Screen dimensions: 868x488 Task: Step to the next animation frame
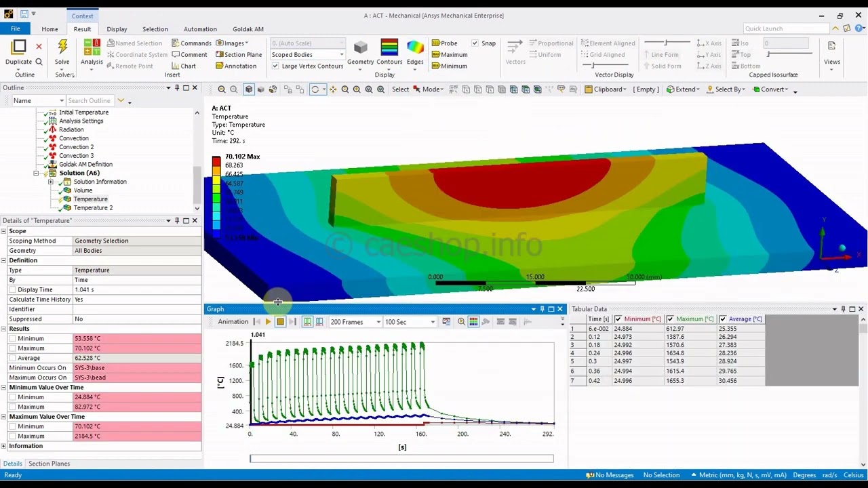pyautogui.click(x=292, y=322)
